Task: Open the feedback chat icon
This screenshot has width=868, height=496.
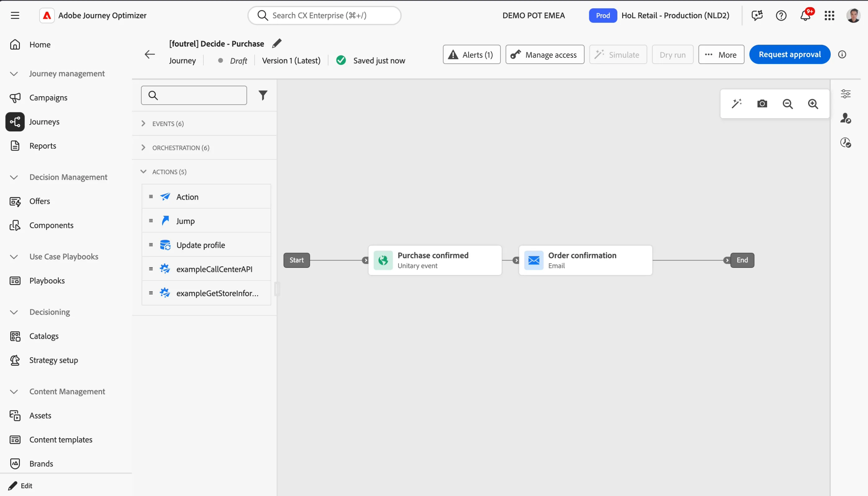Action: pos(757,15)
